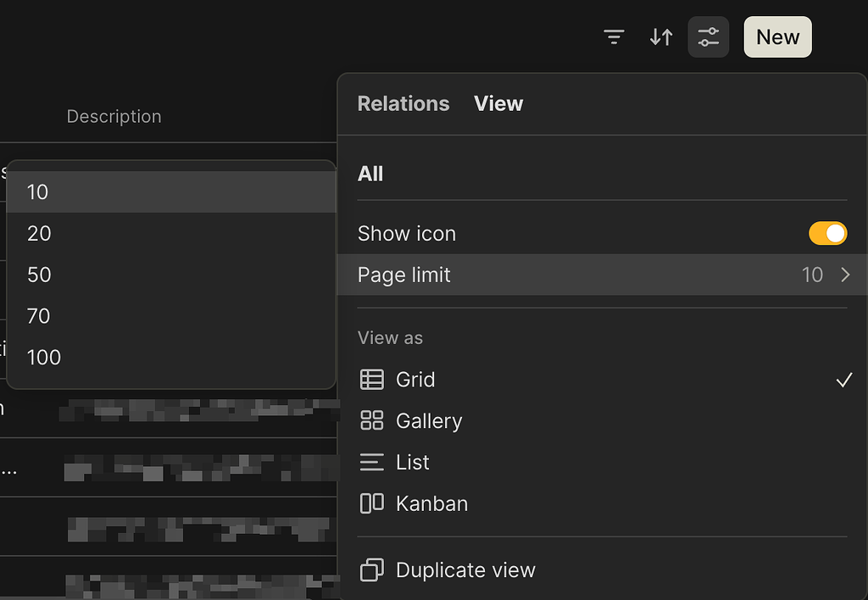Select the Kanban view icon

tap(371, 503)
